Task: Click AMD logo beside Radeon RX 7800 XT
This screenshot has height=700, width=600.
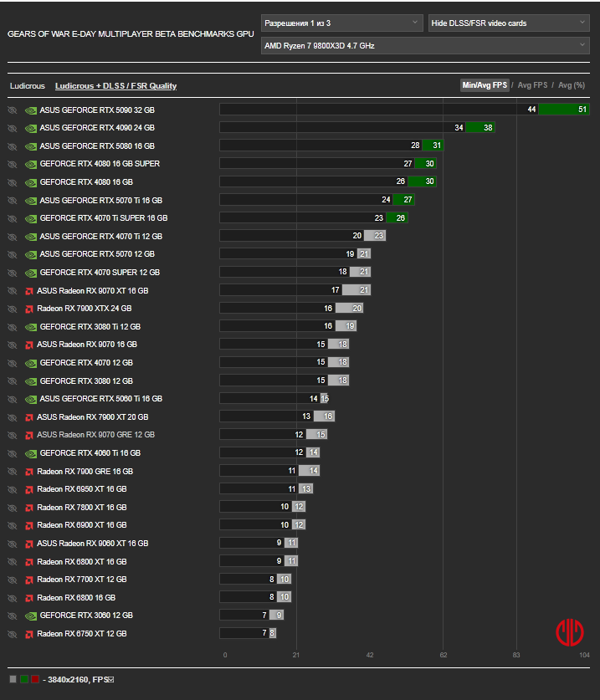Action: 29,508
